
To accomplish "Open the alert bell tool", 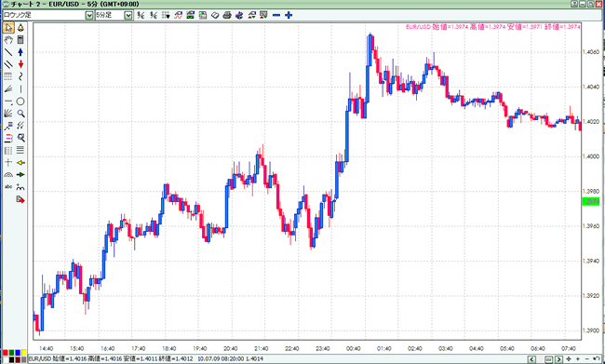I will [x=20, y=28].
